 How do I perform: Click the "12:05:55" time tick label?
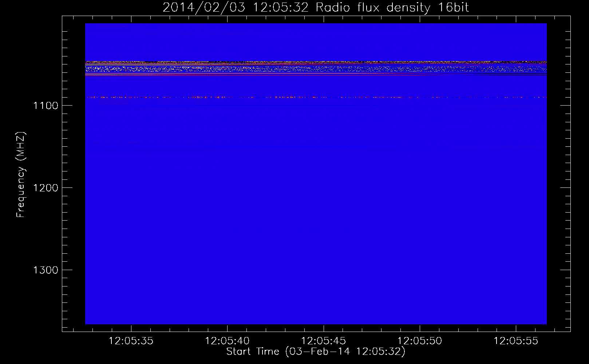click(x=516, y=341)
